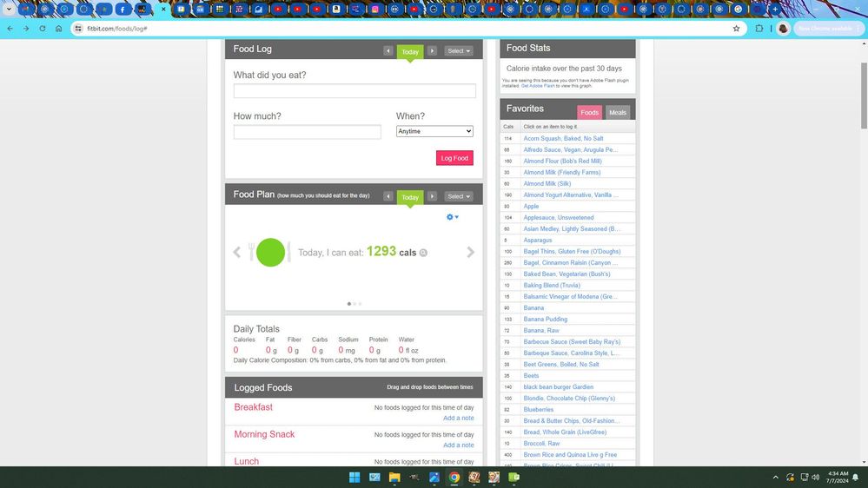Open the notification bell in system tray
868x488 pixels.
point(856,477)
